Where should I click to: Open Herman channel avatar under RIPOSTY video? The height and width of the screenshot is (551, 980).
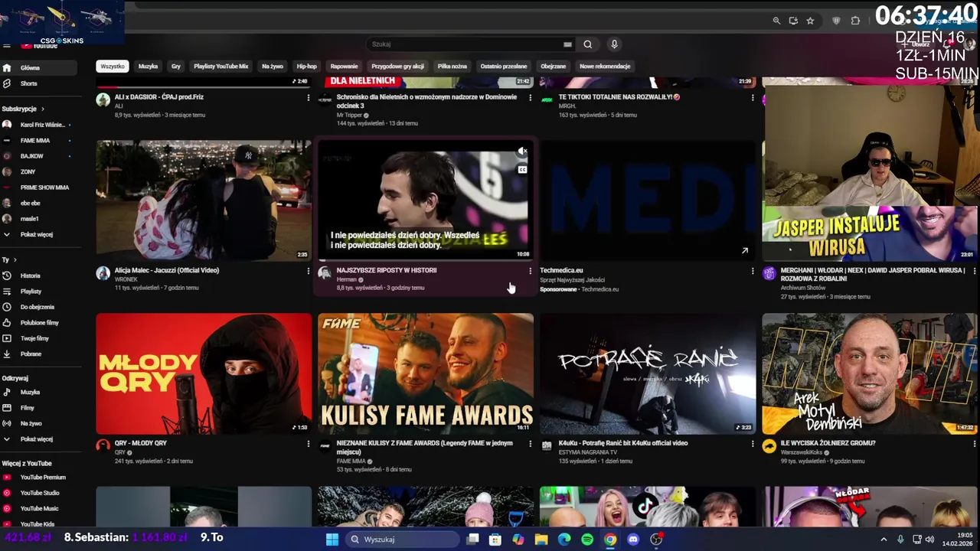pyautogui.click(x=325, y=273)
